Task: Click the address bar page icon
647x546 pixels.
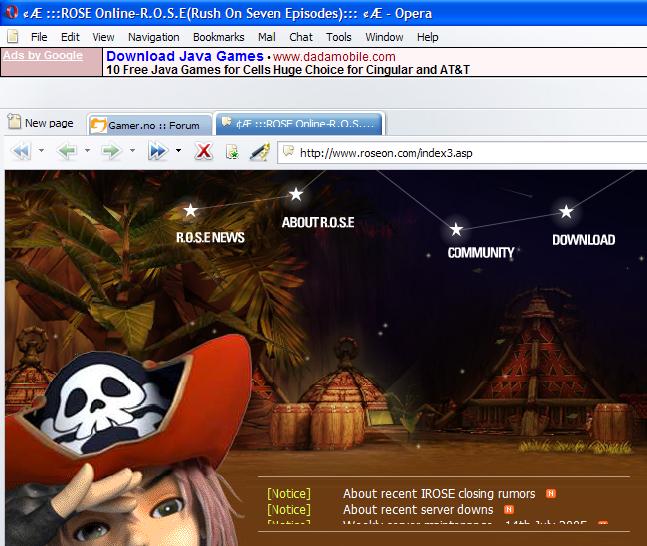Action: (288, 151)
